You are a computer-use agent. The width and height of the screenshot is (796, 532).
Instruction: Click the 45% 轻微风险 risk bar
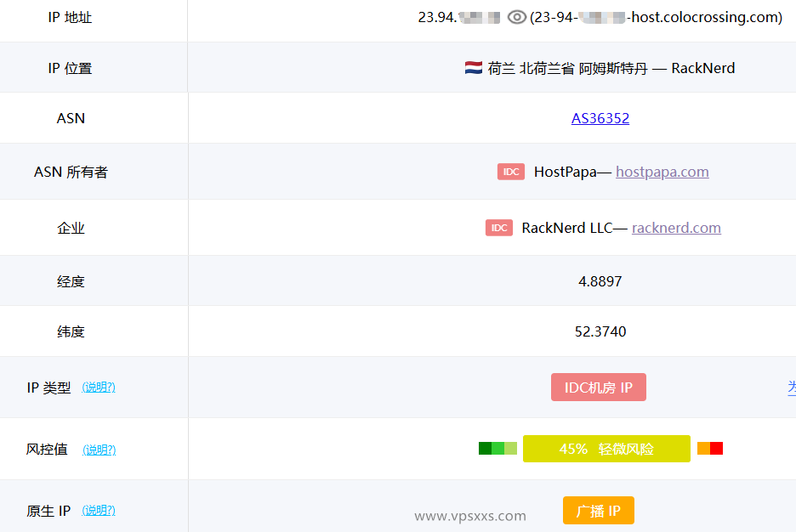coord(606,449)
